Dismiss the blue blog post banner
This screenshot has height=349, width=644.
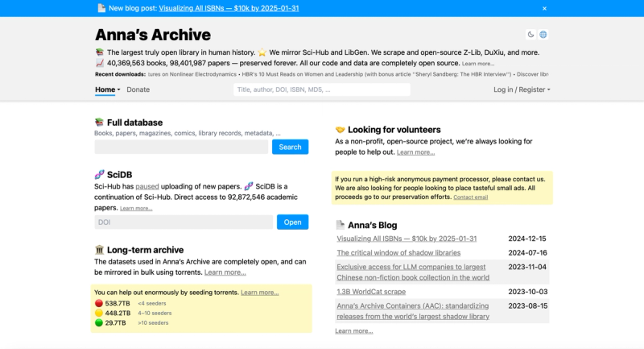tap(544, 8)
